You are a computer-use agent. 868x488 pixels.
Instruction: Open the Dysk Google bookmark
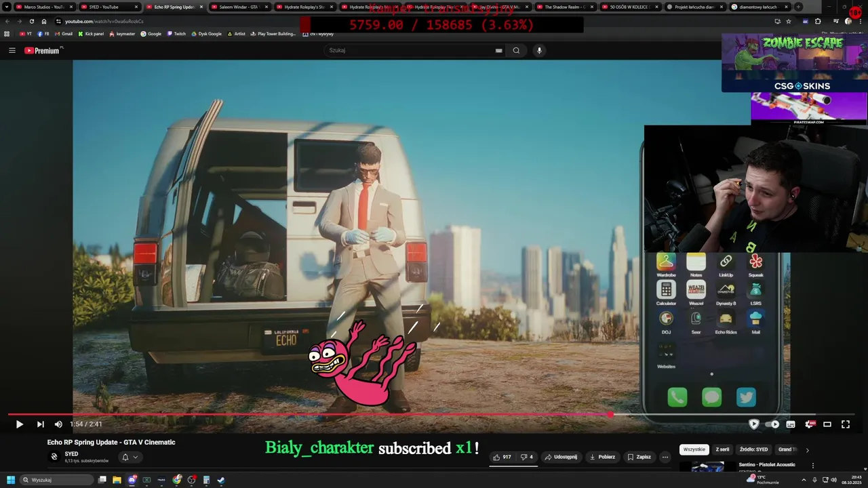pyautogui.click(x=207, y=33)
